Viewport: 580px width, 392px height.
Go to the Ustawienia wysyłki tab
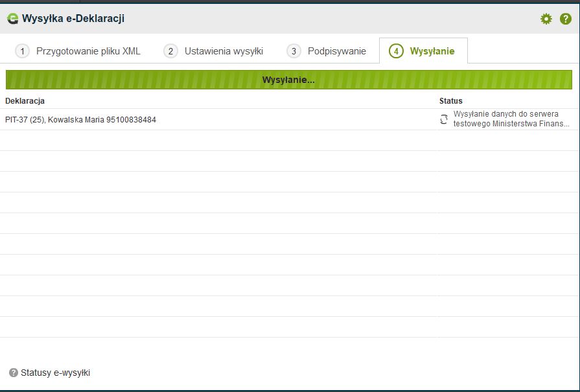point(224,51)
